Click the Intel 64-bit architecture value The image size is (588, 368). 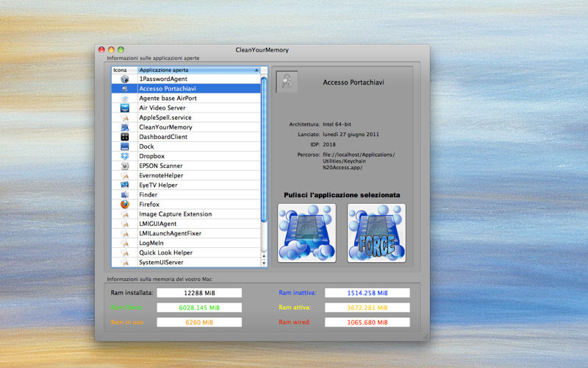(337, 124)
